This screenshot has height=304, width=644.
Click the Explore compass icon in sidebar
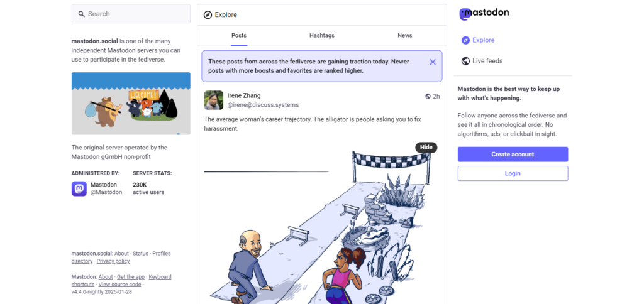coord(465,40)
